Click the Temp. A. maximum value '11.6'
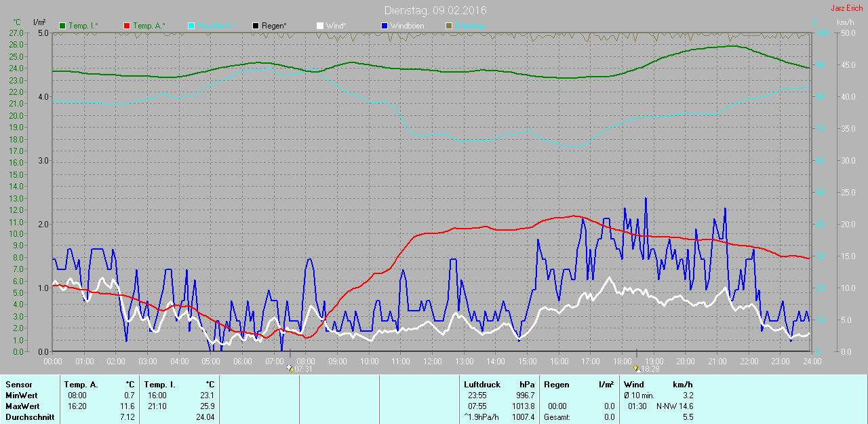The height and width of the screenshot is (424, 868). click(127, 406)
